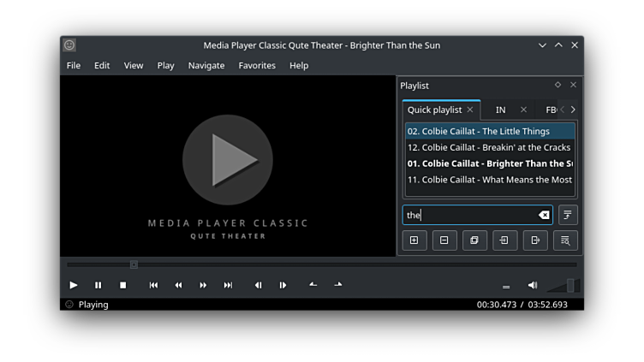
Task: Mute audio using the speaker icon
Action: click(x=532, y=285)
